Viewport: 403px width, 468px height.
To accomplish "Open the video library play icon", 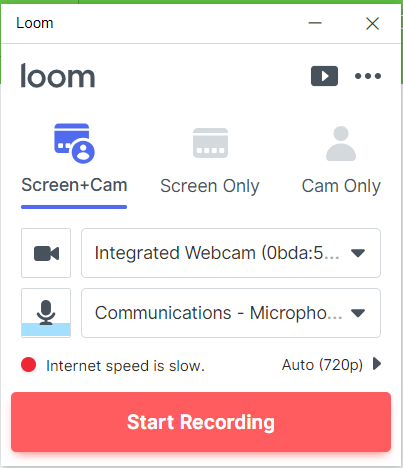I will pyautogui.click(x=324, y=76).
